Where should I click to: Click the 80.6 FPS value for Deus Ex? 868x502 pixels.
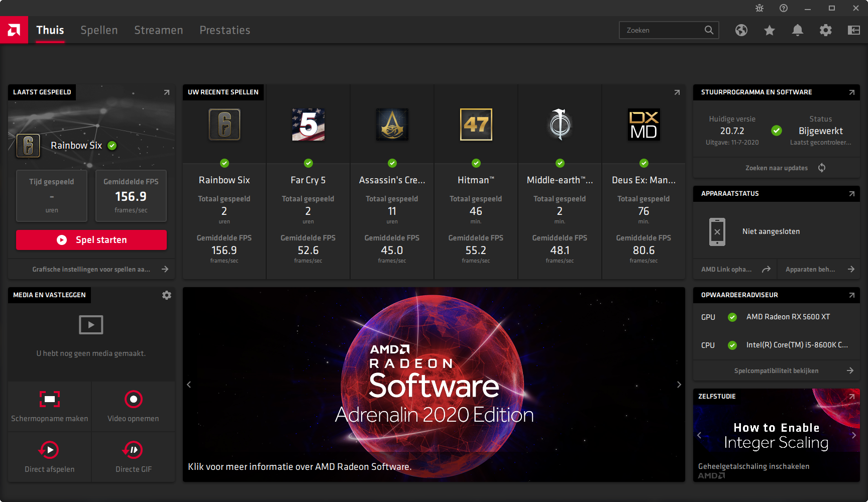644,250
